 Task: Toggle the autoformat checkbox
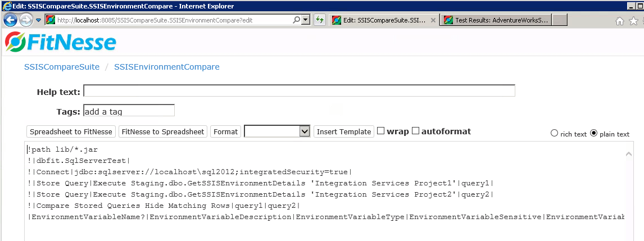tap(416, 131)
